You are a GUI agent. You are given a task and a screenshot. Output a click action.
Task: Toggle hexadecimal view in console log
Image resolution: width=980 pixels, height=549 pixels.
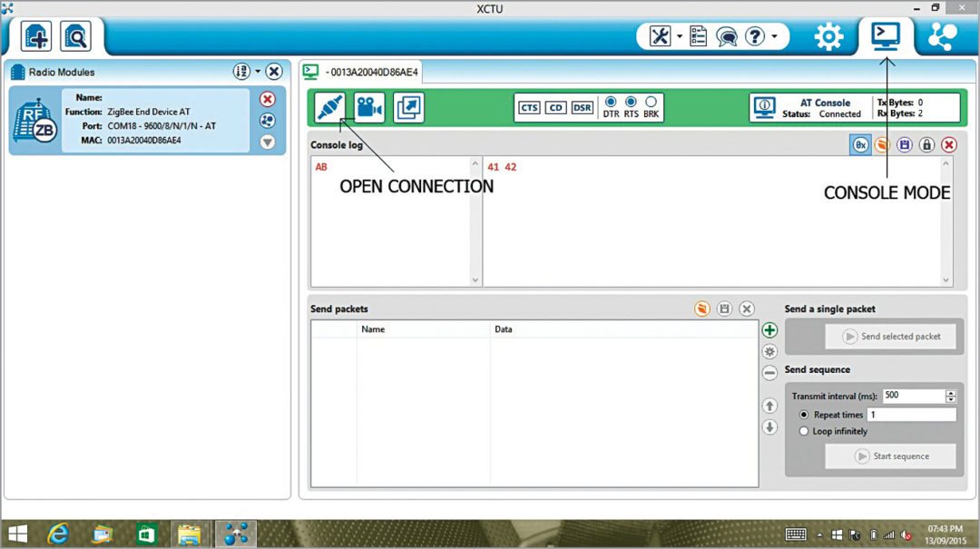(860, 145)
